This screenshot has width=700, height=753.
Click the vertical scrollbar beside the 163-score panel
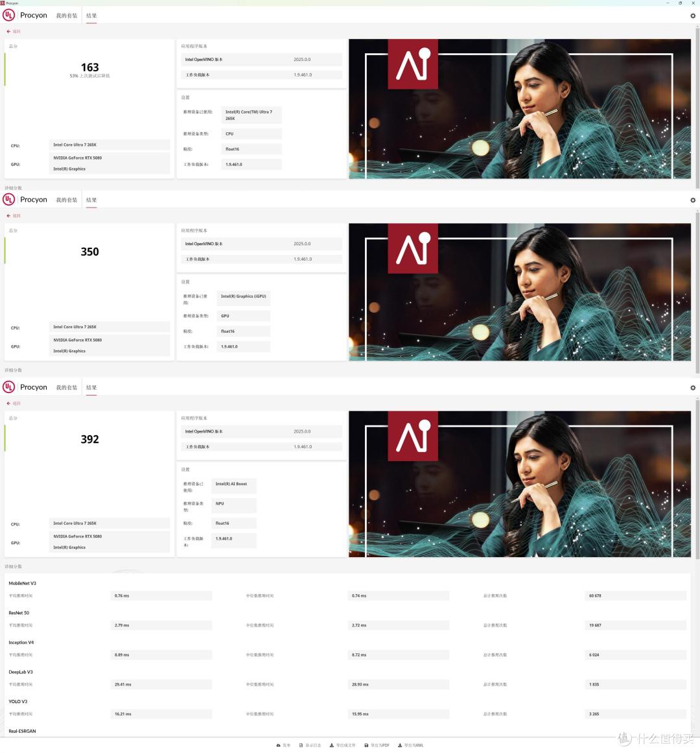point(697,108)
